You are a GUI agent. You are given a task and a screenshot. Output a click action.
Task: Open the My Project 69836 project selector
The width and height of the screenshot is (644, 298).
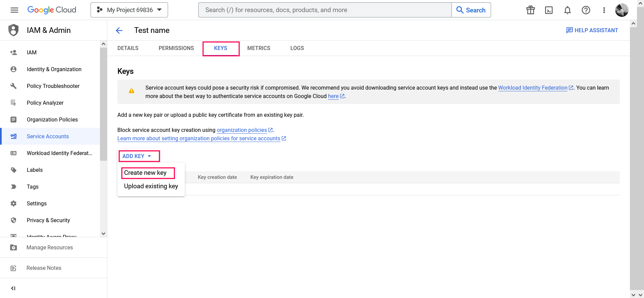pyautogui.click(x=129, y=10)
